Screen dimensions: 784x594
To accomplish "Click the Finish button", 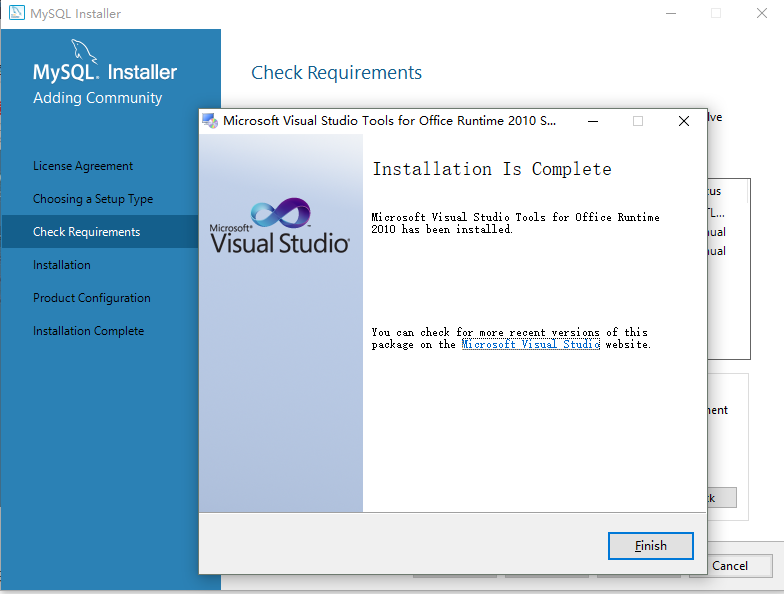I will coord(650,546).
